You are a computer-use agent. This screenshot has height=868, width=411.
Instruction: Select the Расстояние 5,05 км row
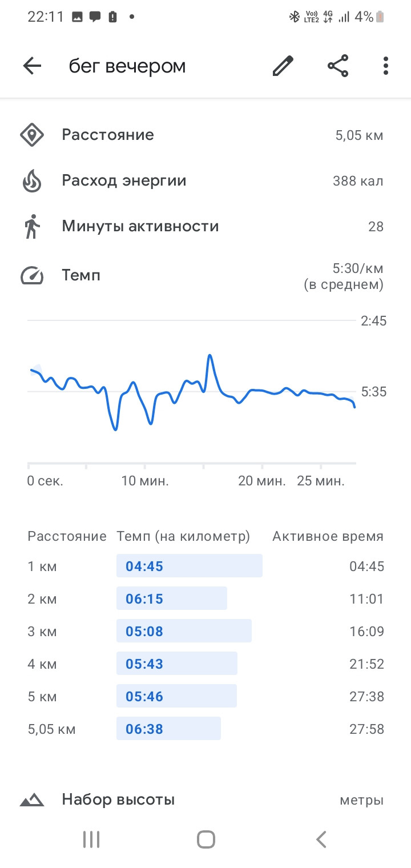[x=205, y=135]
